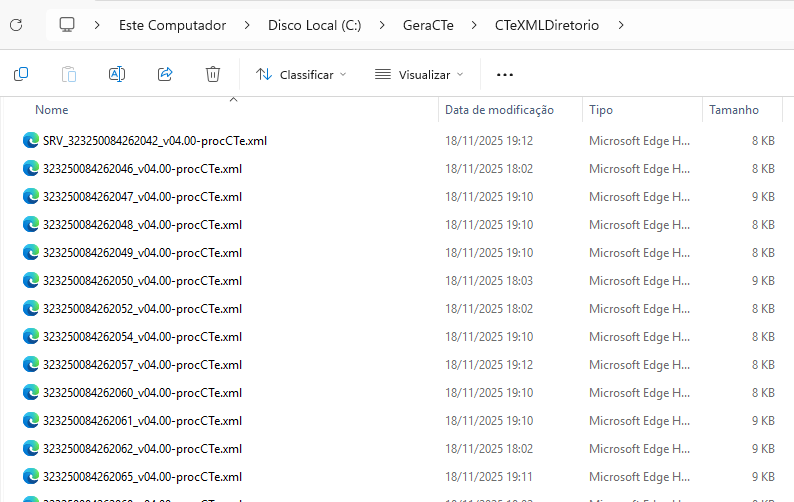The image size is (794, 502).
Task: Sort by Tamanho column header
Action: (734, 110)
